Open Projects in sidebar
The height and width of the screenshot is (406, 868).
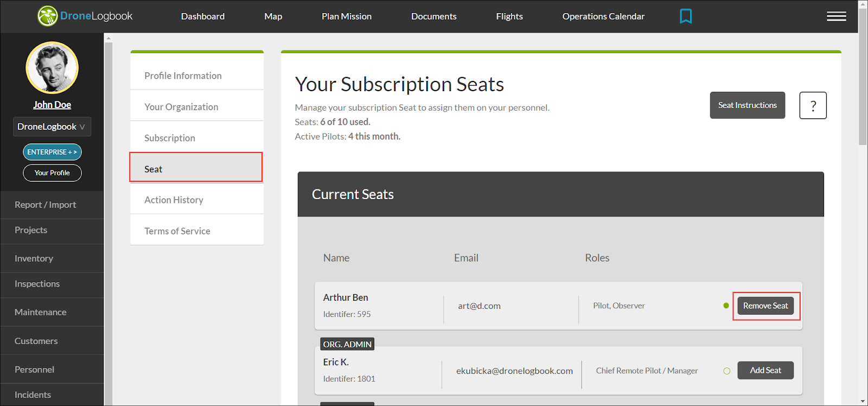click(x=52, y=230)
